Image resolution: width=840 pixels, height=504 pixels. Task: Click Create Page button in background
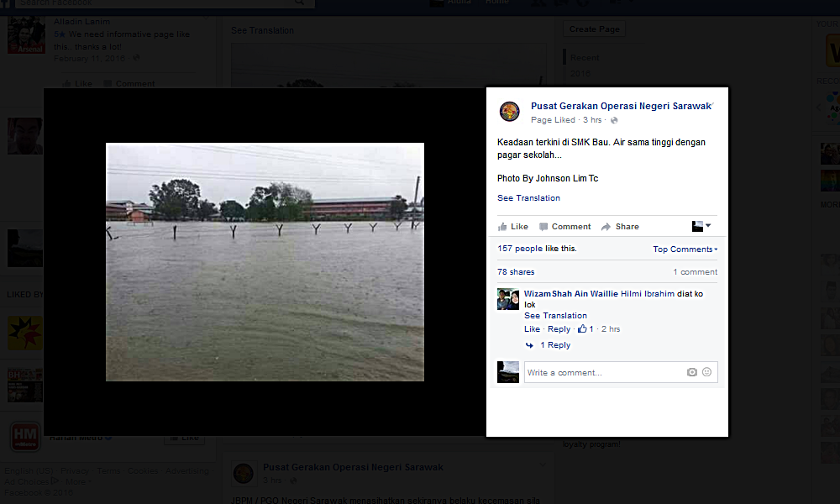(594, 29)
